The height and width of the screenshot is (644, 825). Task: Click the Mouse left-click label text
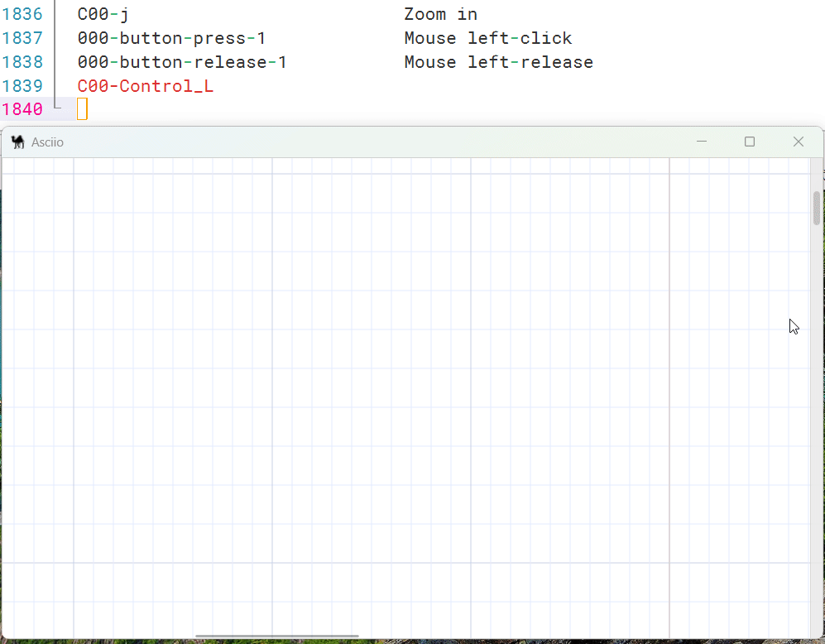click(x=487, y=38)
